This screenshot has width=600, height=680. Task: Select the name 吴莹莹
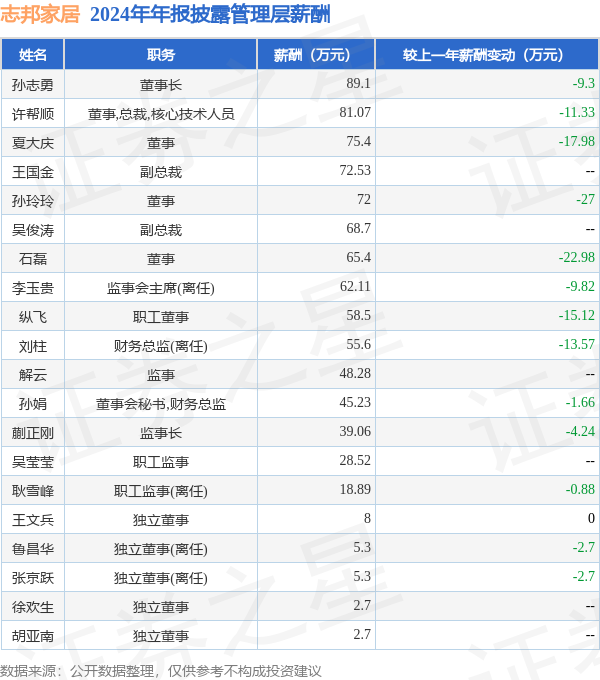33,462
